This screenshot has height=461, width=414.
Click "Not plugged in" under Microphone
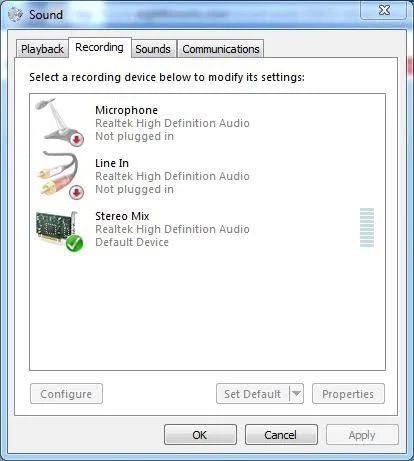click(135, 136)
